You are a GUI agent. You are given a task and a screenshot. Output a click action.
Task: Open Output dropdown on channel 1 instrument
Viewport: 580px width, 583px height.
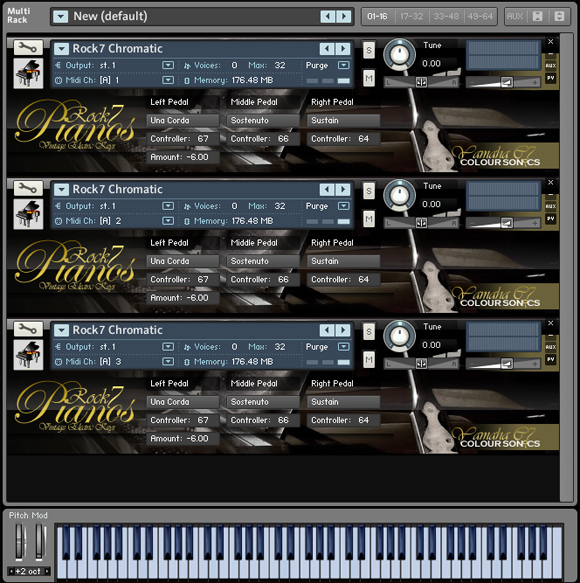[168, 65]
